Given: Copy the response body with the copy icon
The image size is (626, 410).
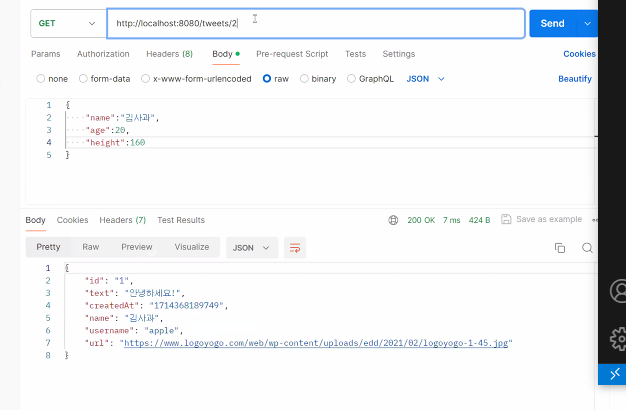Looking at the screenshot, I should coord(560,248).
